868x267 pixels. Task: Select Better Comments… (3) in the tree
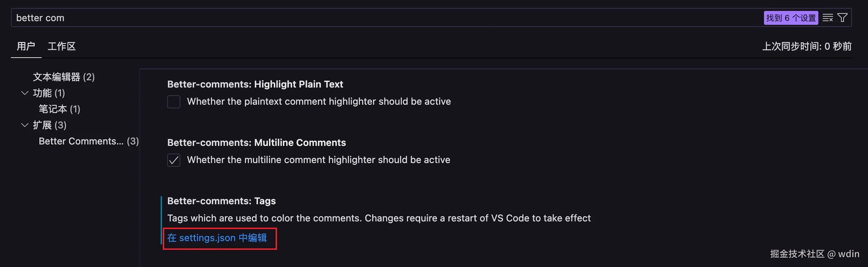tap(88, 141)
